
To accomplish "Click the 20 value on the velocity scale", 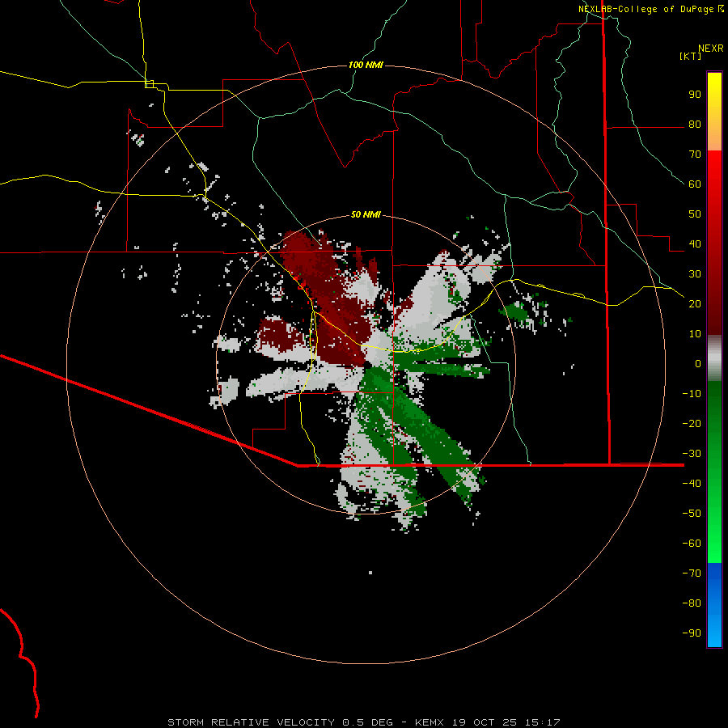I will [695, 303].
